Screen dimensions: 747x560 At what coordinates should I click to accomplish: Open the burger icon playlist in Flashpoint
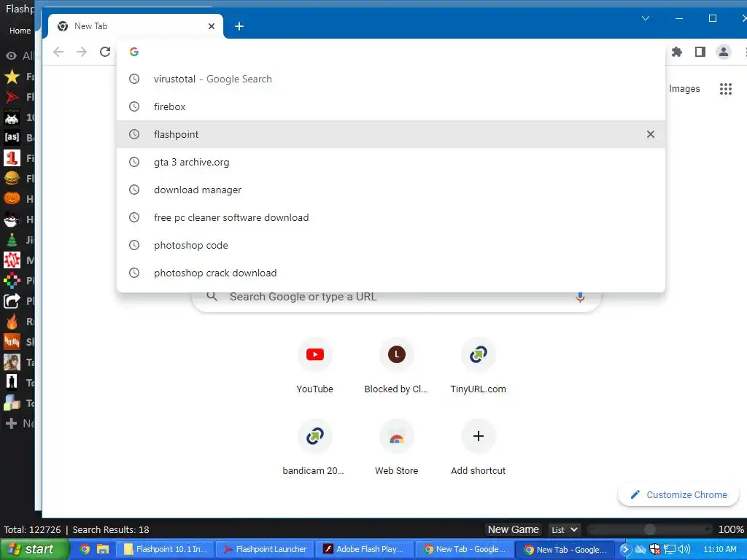[x=12, y=179]
